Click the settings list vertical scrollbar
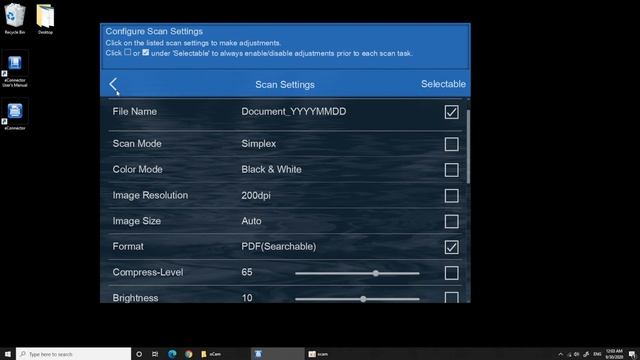The image size is (640, 360). point(468,147)
